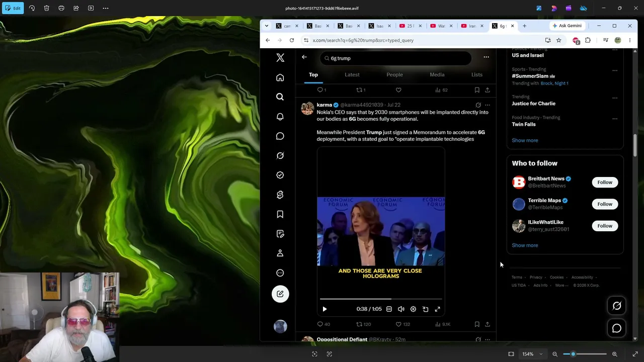The image size is (644, 362).
Task: Open Grok from the X sidebar
Action: (x=280, y=155)
